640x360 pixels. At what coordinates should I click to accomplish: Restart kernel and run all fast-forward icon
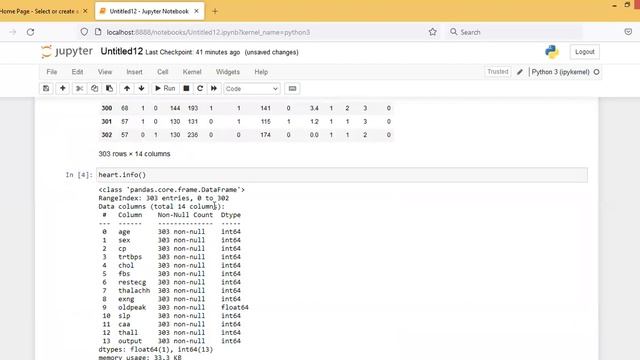pos(214,89)
